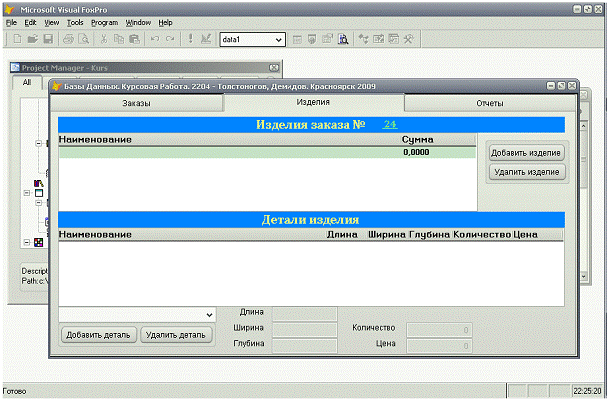The width and height of the screenshot is (607, 401).
Task: Open the Program menu
Action: [x=104, y=22]
